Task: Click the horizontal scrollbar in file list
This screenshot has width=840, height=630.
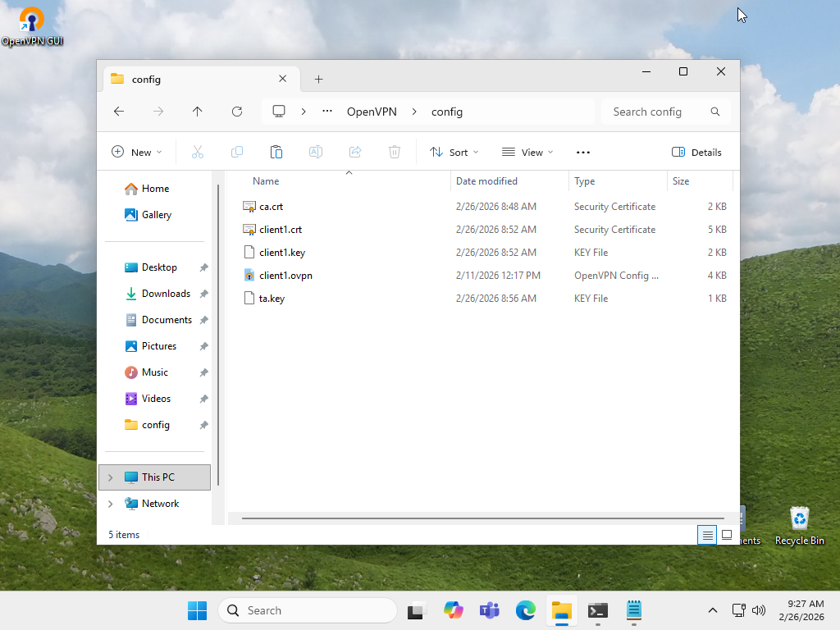Action: [482, 518]
